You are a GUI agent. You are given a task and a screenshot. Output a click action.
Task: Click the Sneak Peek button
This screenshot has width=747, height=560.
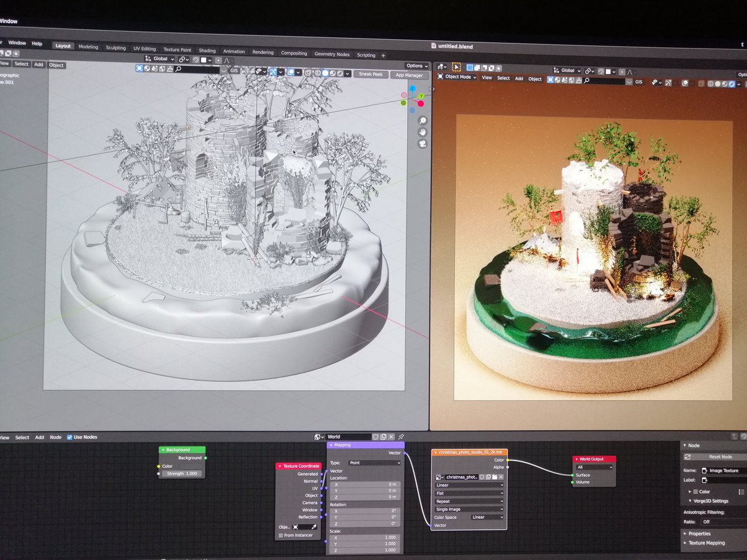371,74
